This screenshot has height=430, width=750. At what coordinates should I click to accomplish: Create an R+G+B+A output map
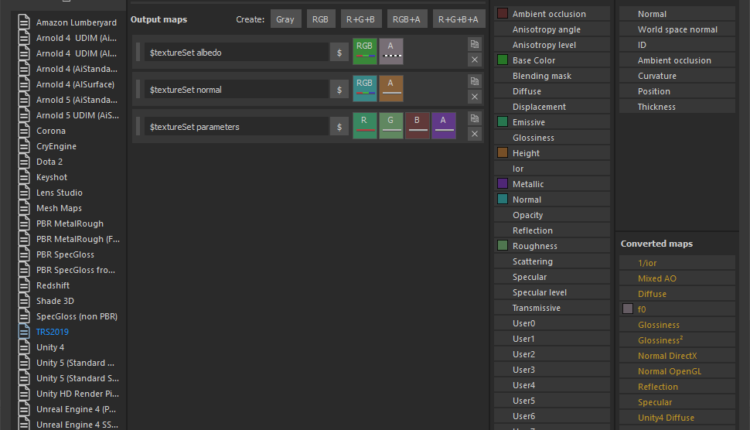tap(458, 19)
